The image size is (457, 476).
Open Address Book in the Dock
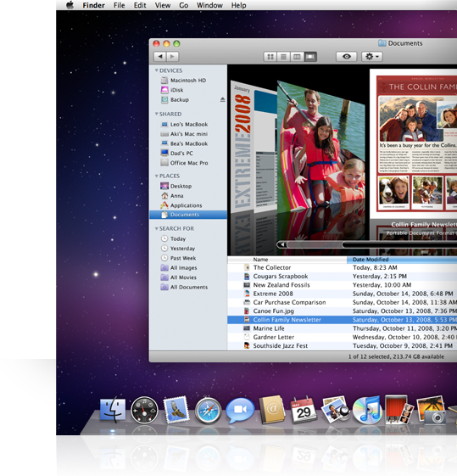coord(272,410)
